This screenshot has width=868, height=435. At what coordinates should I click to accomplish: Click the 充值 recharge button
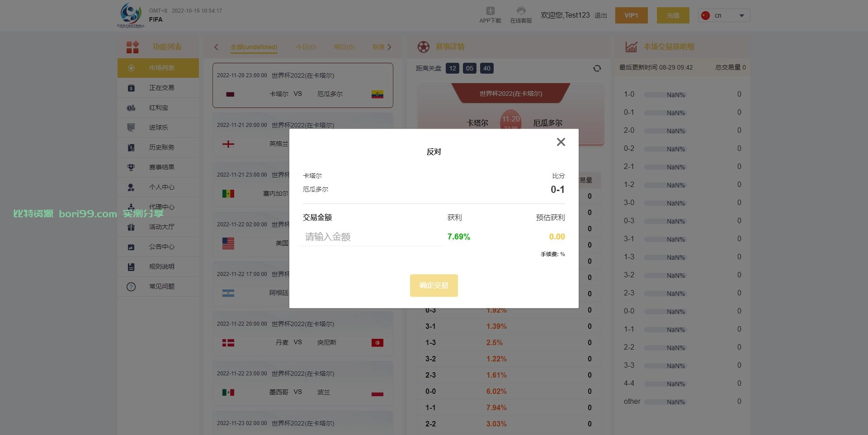point(673,15)
